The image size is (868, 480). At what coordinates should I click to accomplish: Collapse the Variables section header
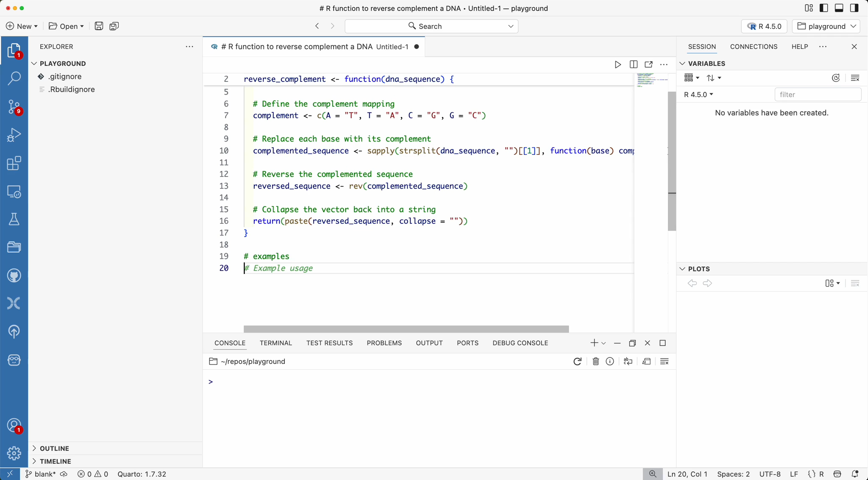coord(682,64)
